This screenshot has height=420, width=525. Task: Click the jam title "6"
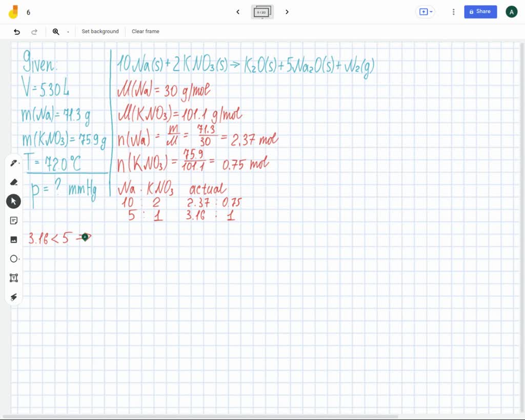click(29, 12)
